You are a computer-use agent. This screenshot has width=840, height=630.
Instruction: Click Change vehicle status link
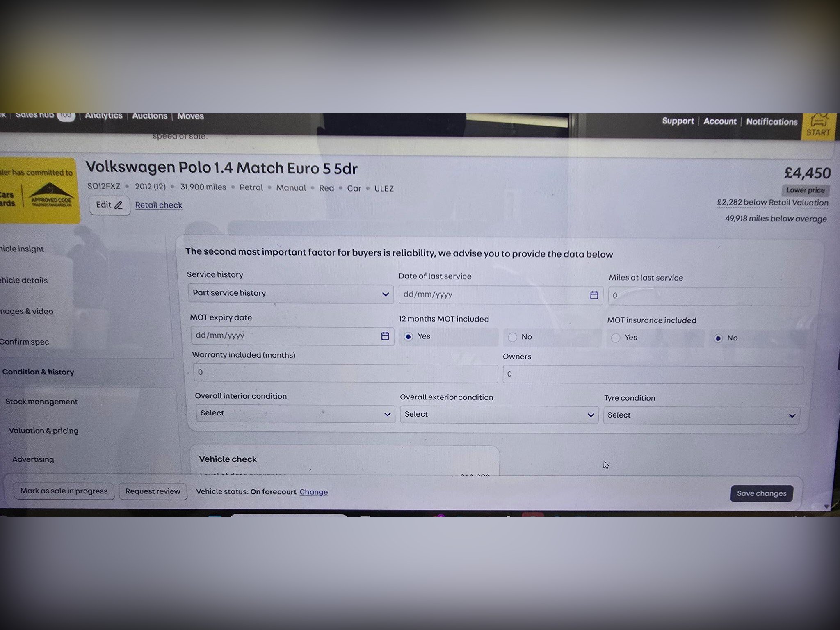314,492
